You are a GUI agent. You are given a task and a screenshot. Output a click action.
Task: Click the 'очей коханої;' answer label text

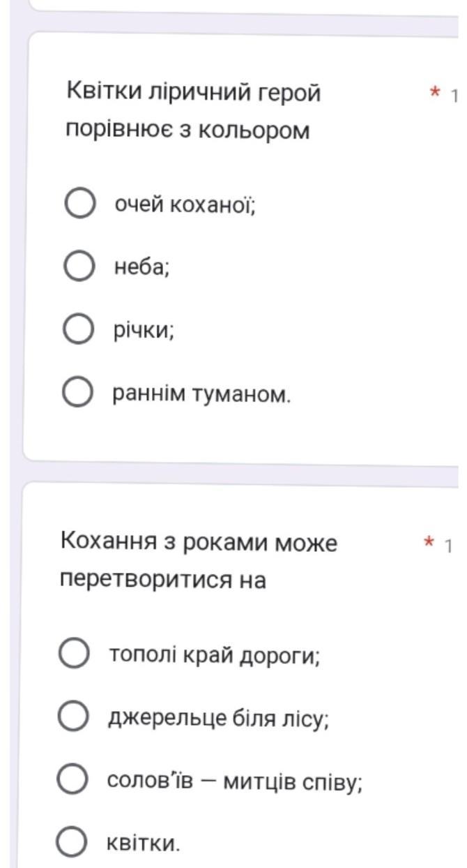click(185, 205)
